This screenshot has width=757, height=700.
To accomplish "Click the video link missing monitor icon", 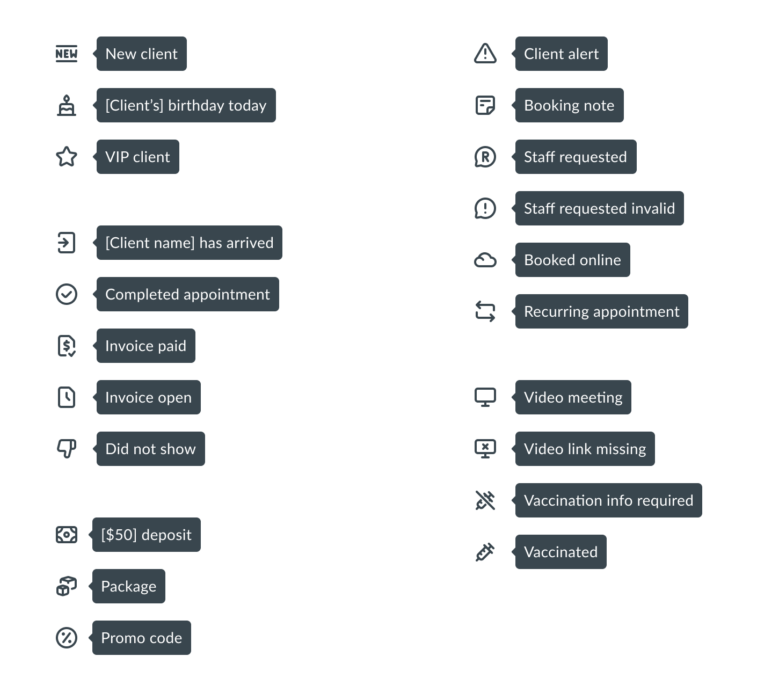I will (x=485, y=449).
